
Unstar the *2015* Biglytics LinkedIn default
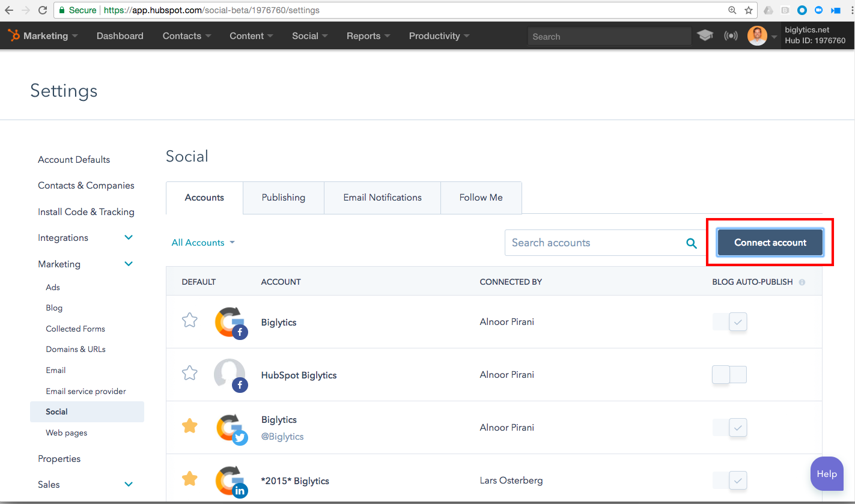coord(190,479)
